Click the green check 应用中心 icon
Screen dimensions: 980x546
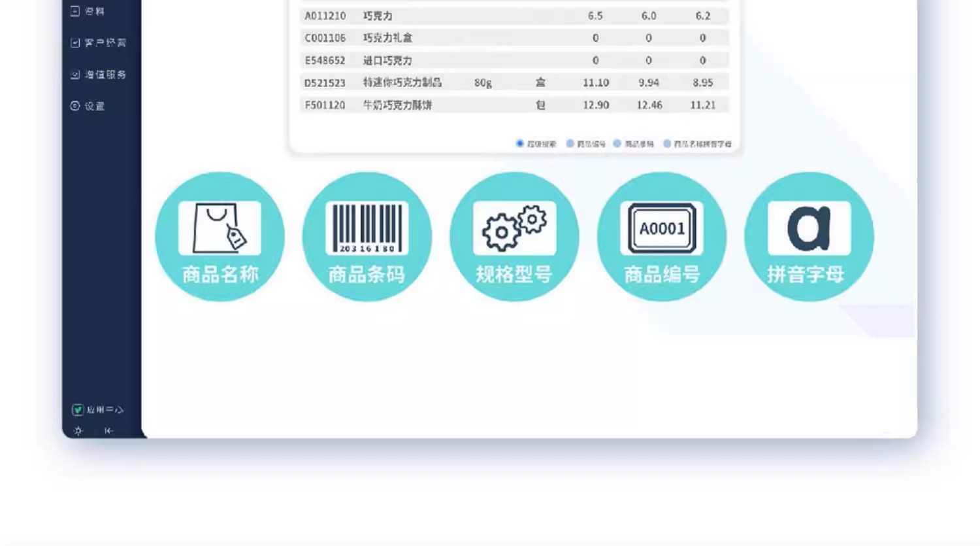pyautogui.click(x=78, y=410)
